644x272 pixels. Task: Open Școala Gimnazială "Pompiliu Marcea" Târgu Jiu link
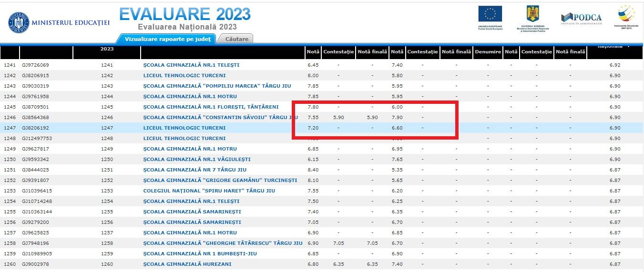(x=217, y=86)
